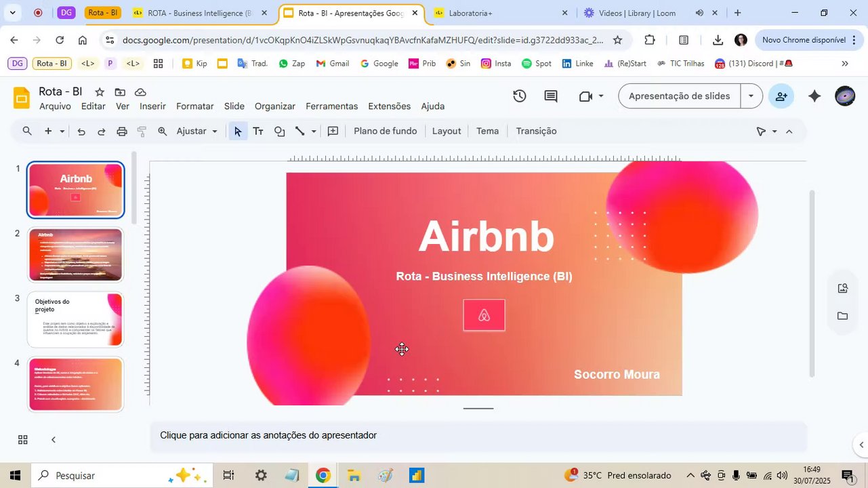Select the subtitle Rota - Business Intelligence (BI)
This screenshot has width=868, height=488.
(484, 277)
